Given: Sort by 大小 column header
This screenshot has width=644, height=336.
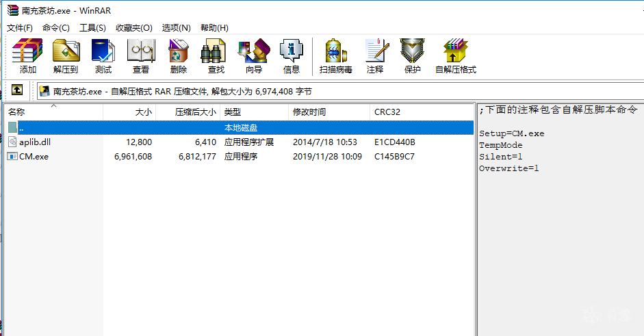Looking at the screenshot, I should pos(129,112).
